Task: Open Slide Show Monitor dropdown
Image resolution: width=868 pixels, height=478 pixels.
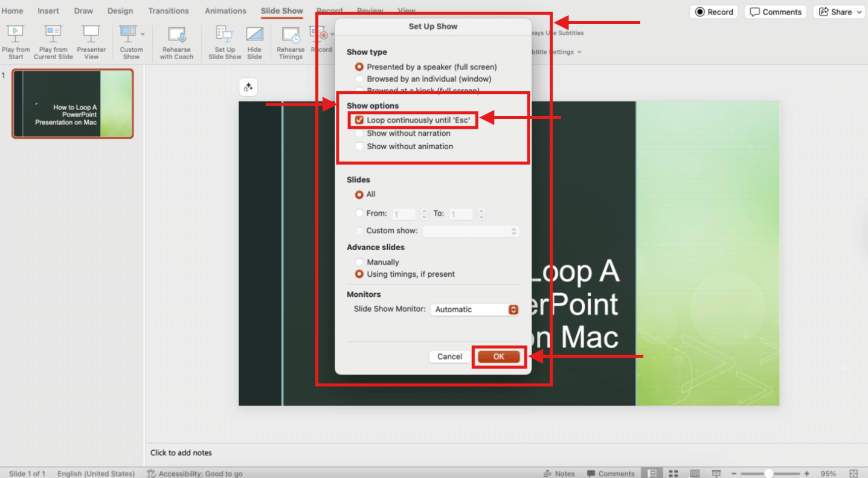Action: tap(475, 309)
